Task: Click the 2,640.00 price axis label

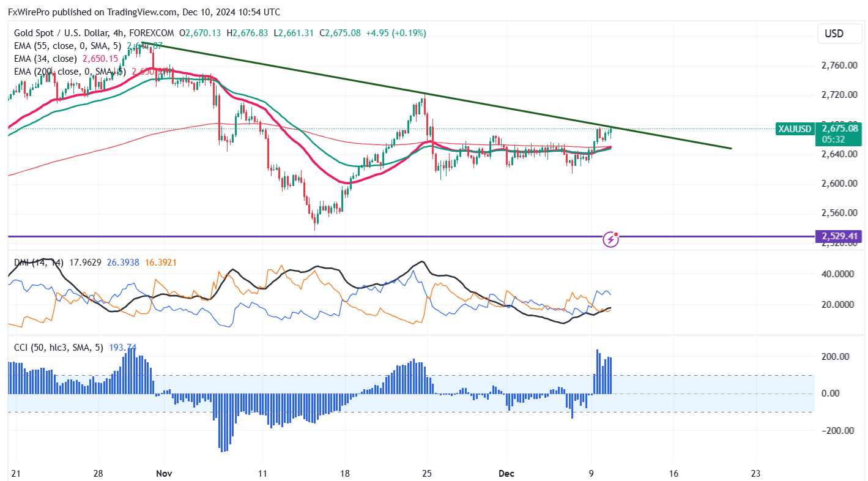Action: point(839,154)
